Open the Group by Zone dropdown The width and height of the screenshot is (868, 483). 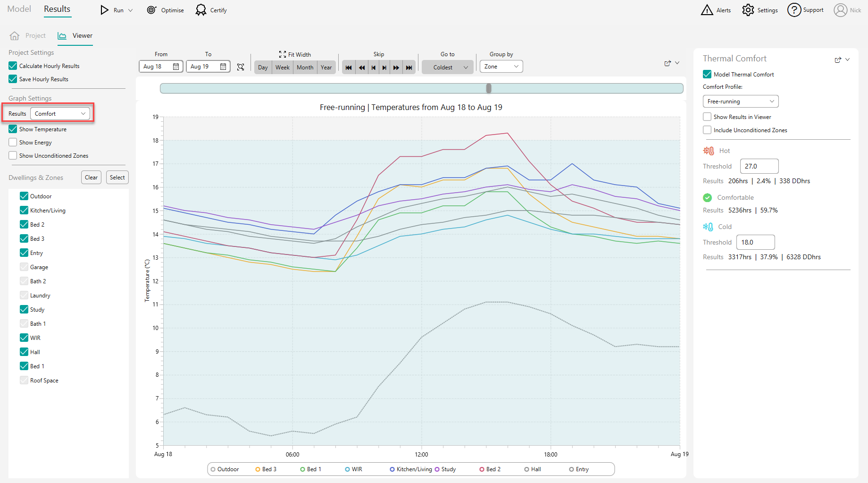pos(501,67)
